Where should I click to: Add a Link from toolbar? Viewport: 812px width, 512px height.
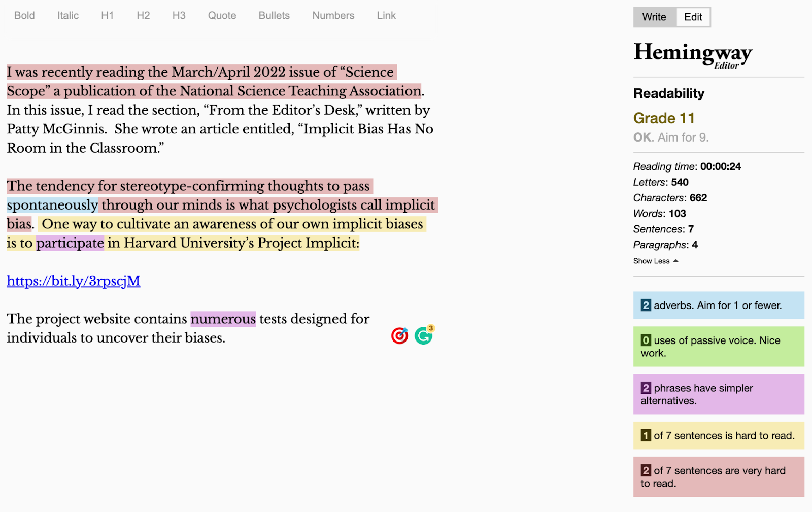coord(386,16)
